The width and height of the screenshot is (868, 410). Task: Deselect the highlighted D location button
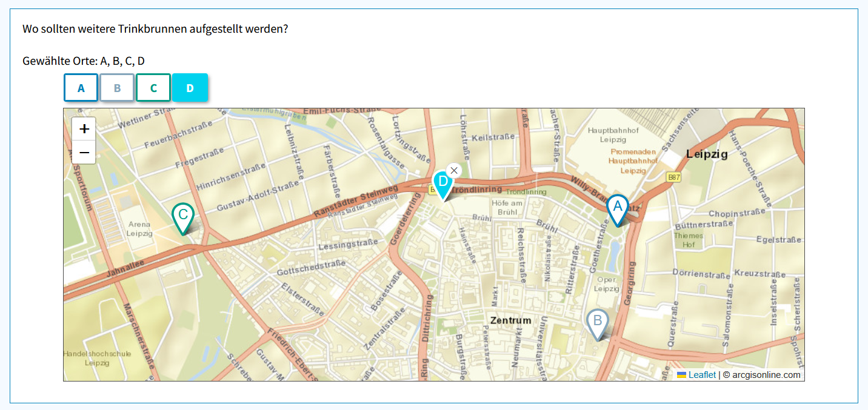190,88
